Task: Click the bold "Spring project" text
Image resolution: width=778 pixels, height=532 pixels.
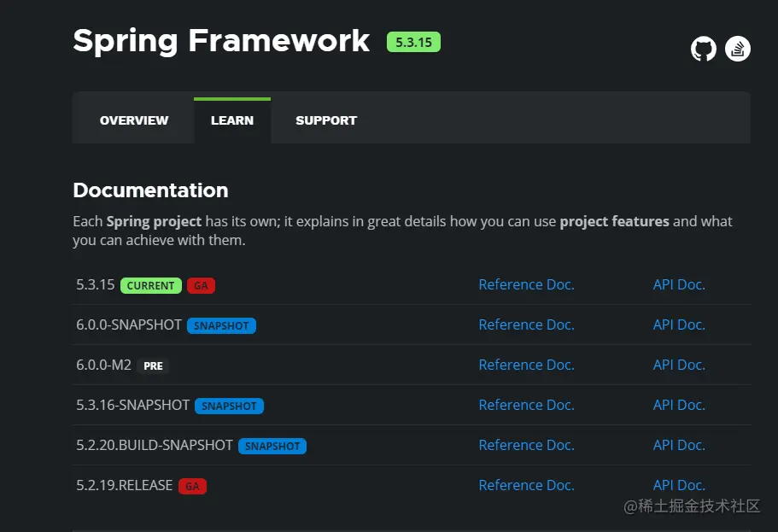Action: click(x=154, y=221)
